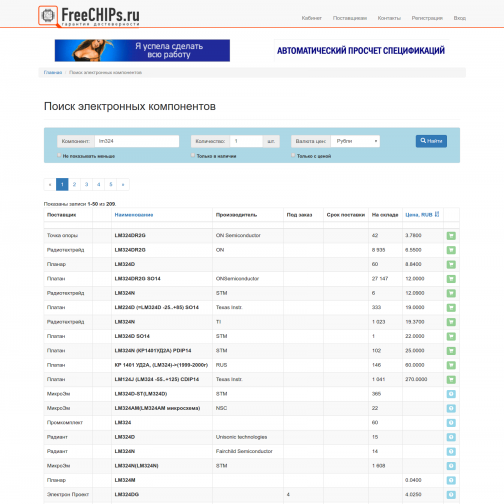
Task: Click Вход to log in
Action: pos(460,18)
